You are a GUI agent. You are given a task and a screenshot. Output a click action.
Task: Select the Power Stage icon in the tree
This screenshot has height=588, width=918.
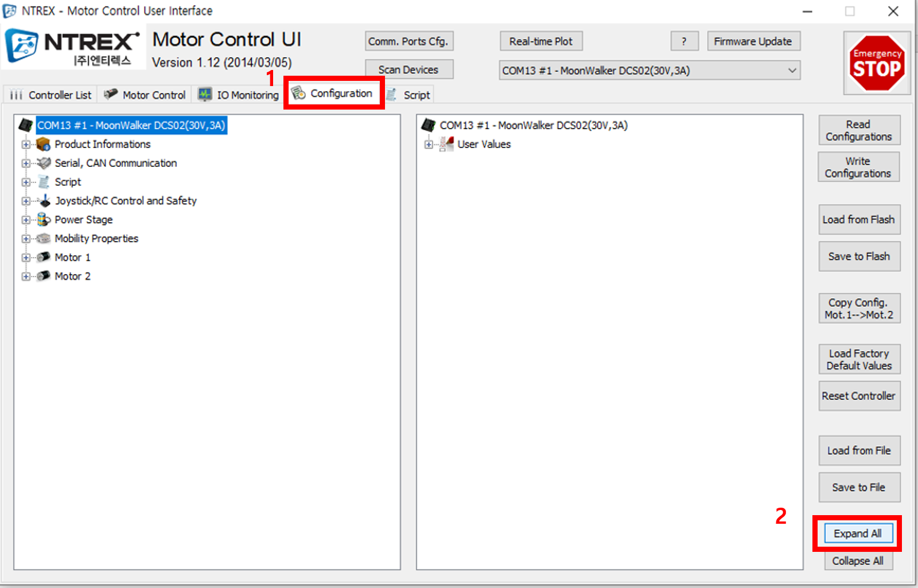(x=44, y=220)
